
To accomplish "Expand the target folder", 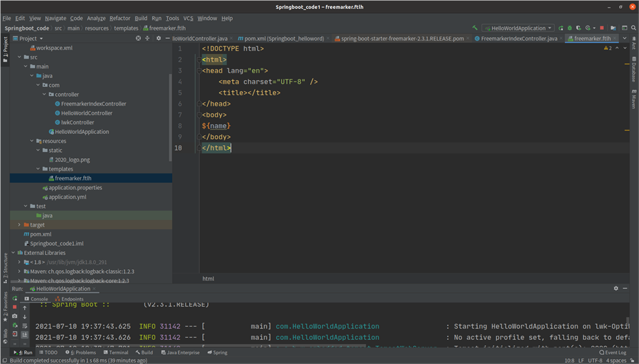I will coord(19,224).
